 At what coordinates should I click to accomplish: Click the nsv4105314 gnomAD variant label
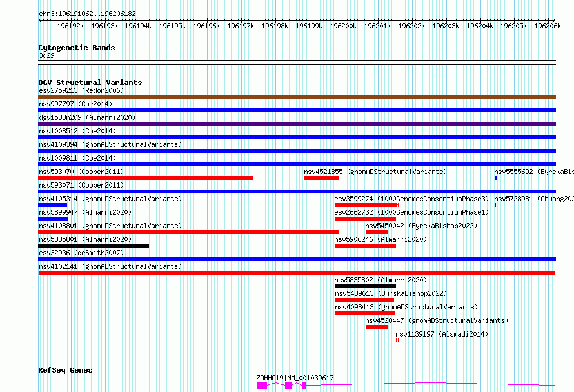click(110, 199)
